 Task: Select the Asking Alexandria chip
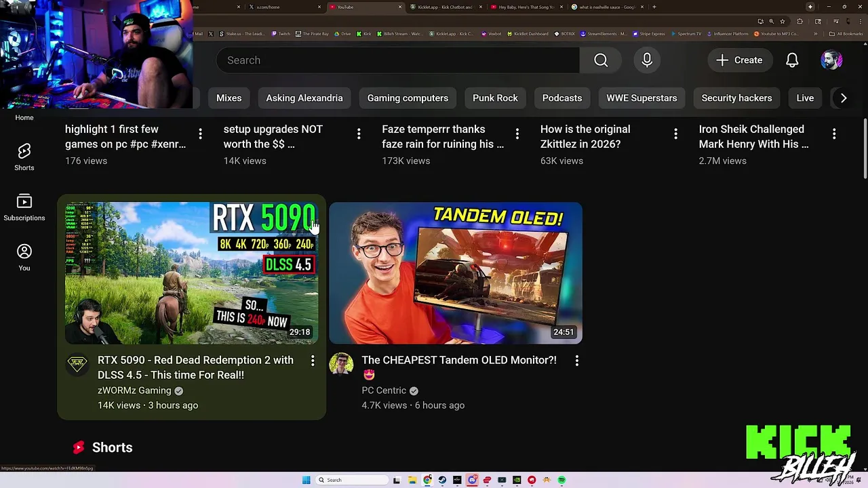pyautogui.click(x=304, y=98)
